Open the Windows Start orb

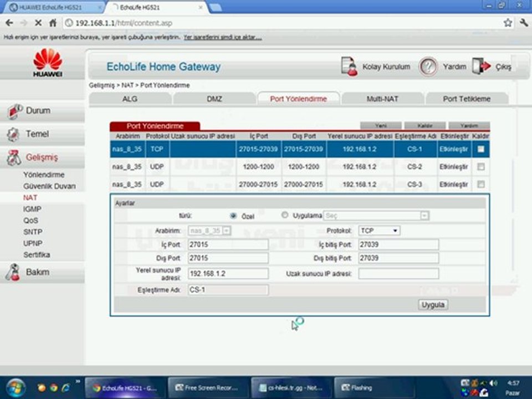(15, 388)
